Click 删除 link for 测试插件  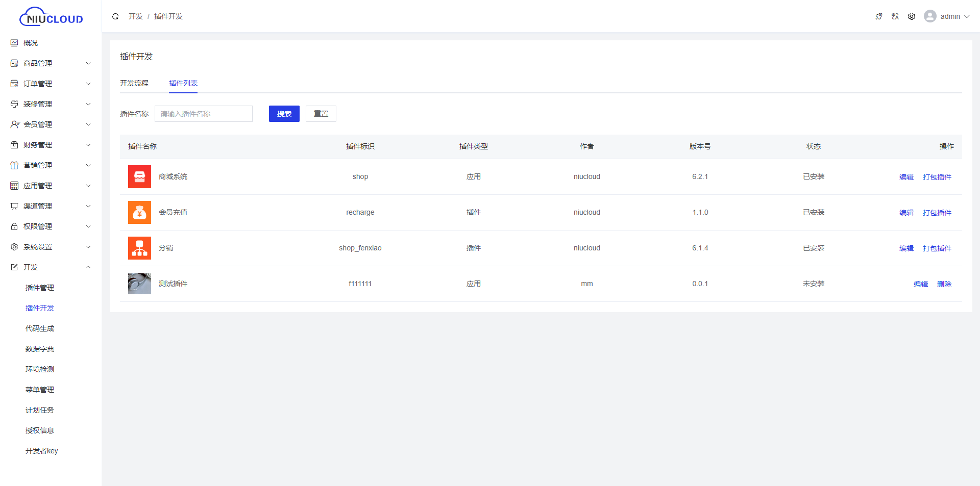click(x=944, y=284)
